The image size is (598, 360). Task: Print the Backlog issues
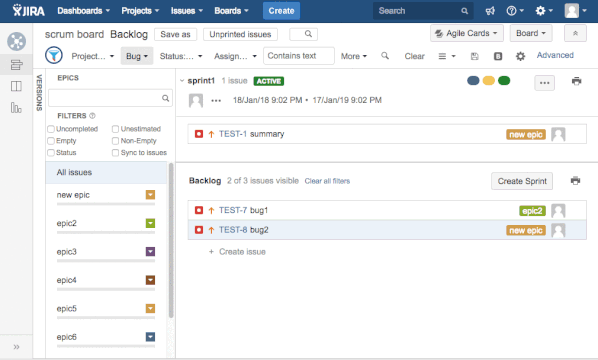[575, 181]
